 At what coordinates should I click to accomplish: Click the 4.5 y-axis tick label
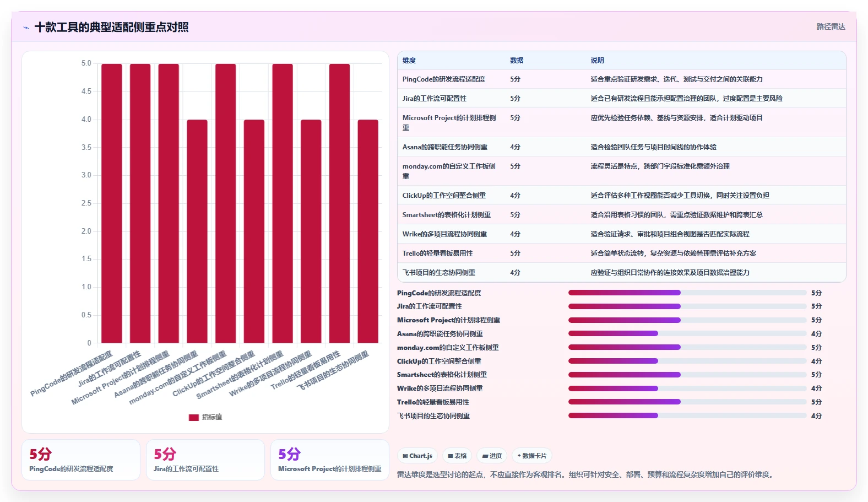pyautogui.click(x=86, y=91)
